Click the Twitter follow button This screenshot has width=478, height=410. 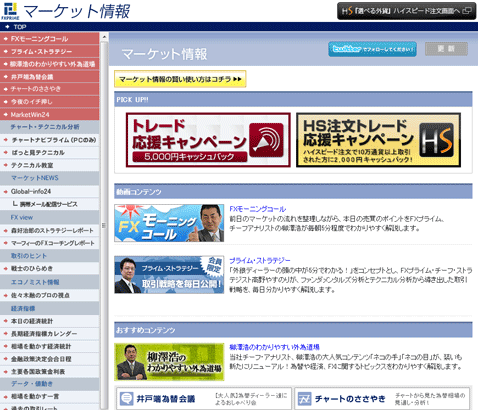372,49
